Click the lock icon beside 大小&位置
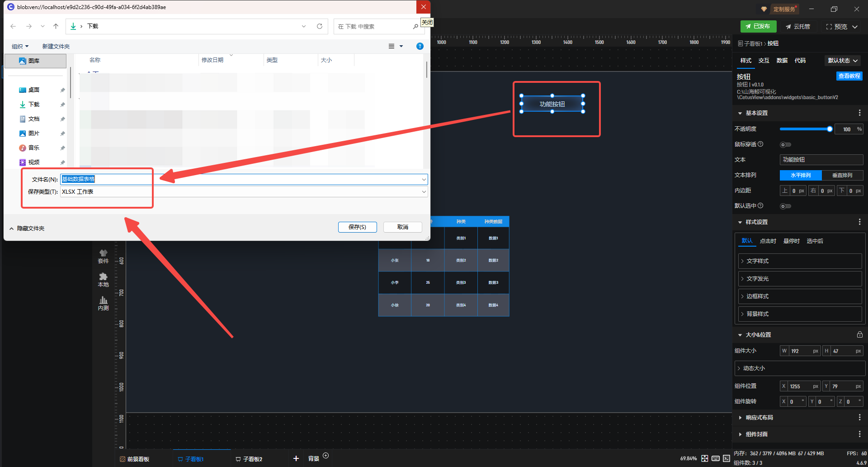The image size is (868, 467). click(x=859, y=335)
